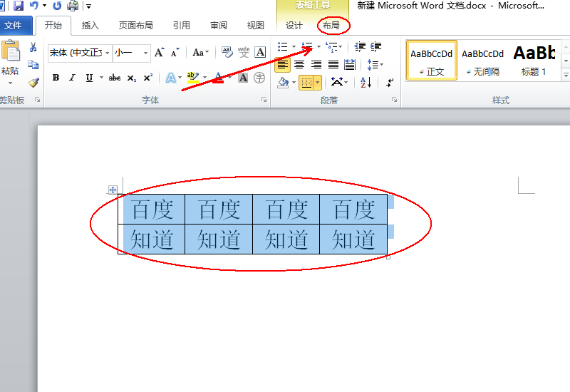Switch to the 视图 tab
Screen dimensions: 570x392
255,26
